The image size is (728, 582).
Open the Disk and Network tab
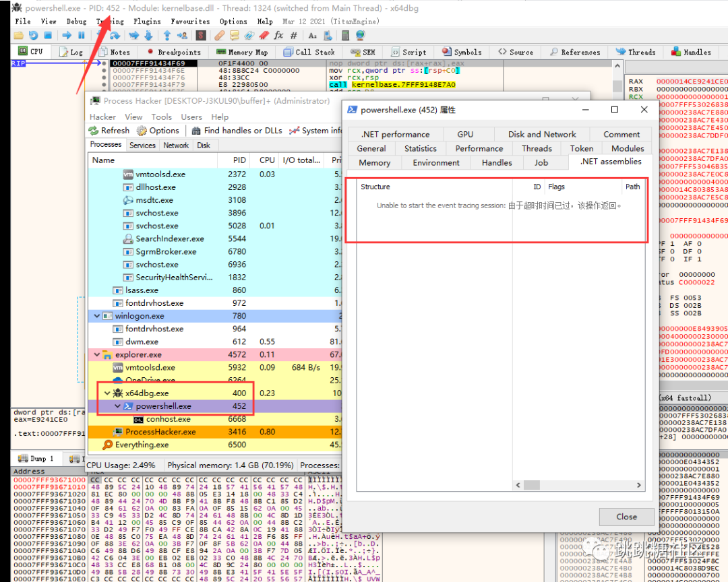pyautogui.click(x=542, y=134)
